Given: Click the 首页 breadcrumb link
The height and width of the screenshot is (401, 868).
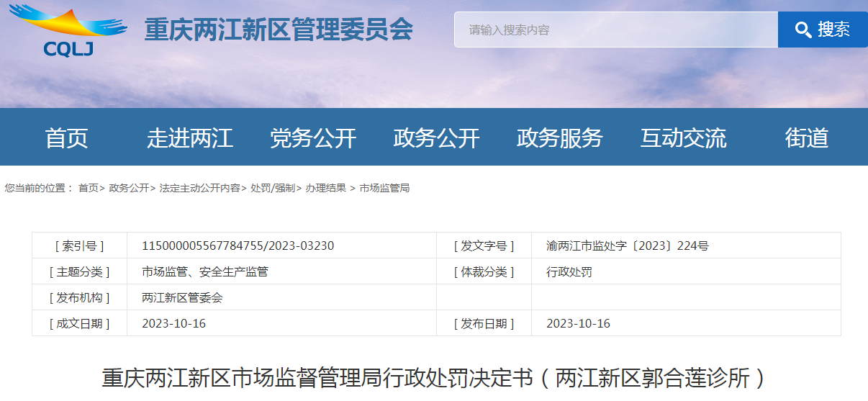Looking at the screenshot, I should point(88,188).
